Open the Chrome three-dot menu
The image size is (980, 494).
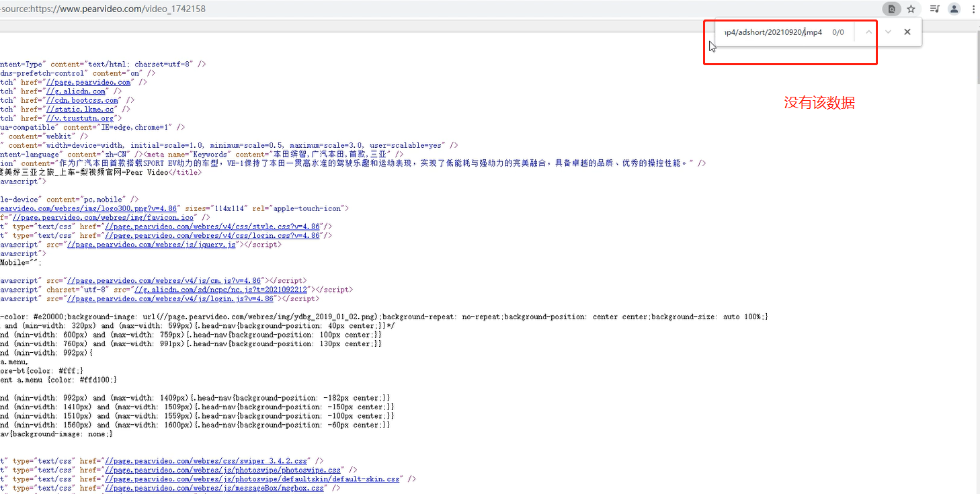pyautogui.click(x=973, y=9)
